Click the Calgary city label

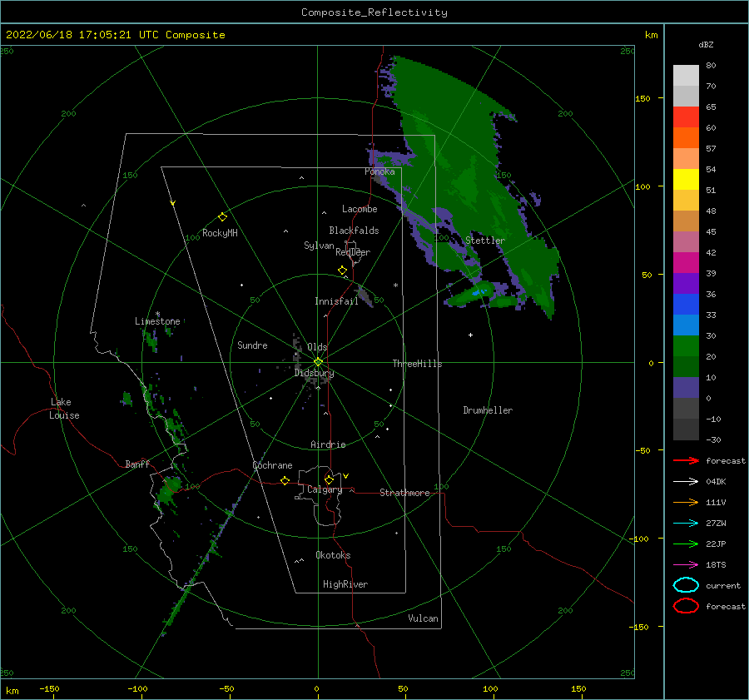point(325,489)
